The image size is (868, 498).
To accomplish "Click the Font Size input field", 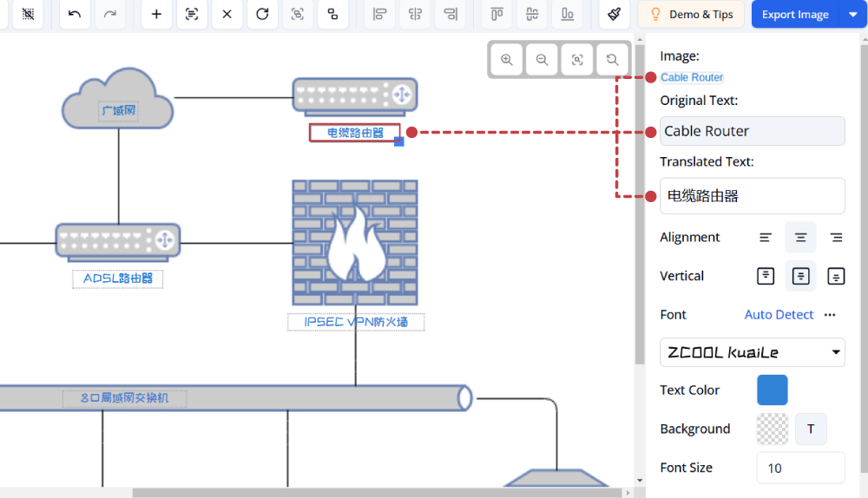I will (800, 468).
